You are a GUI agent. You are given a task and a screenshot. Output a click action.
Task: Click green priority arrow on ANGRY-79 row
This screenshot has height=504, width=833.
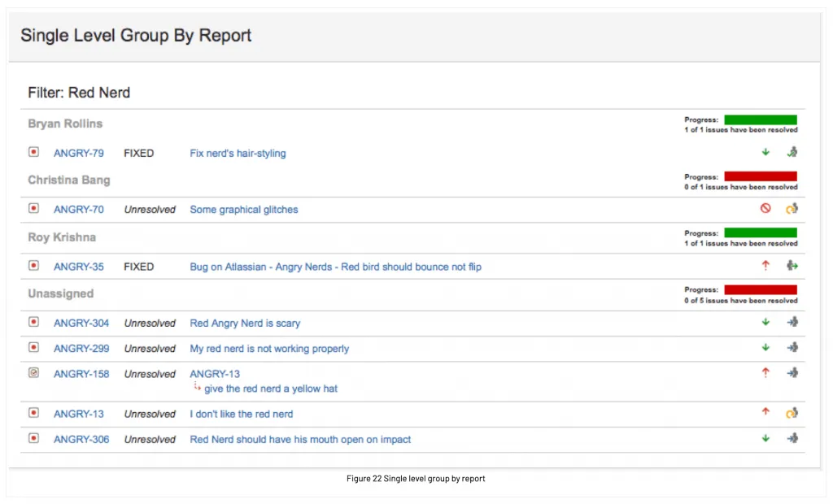pos(765,152)
